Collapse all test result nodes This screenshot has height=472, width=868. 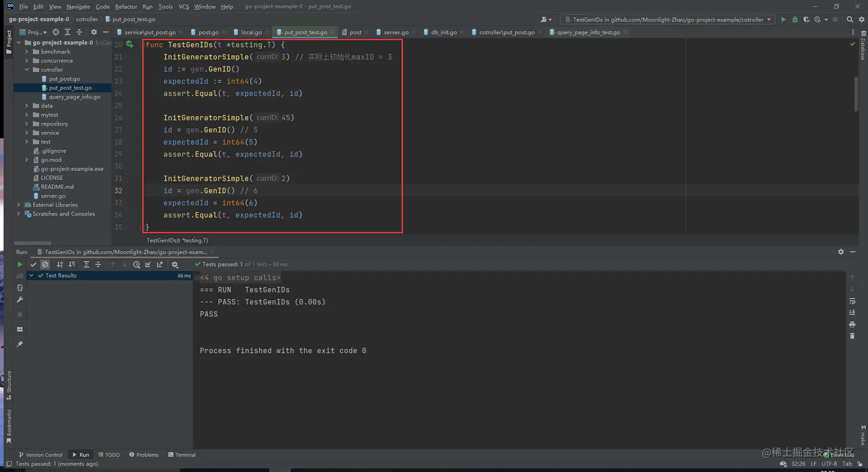98,265
